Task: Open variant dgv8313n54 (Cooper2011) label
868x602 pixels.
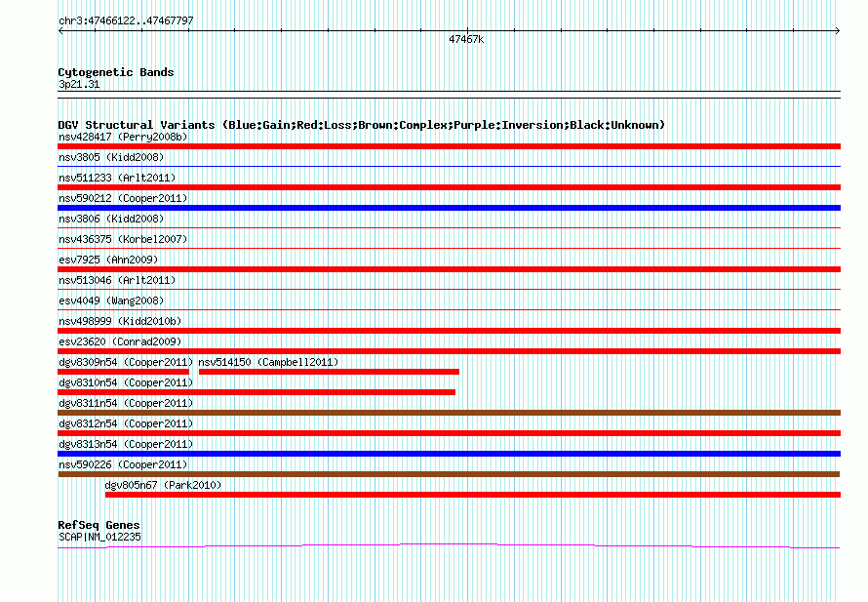Action: click(x=126, y=444)
